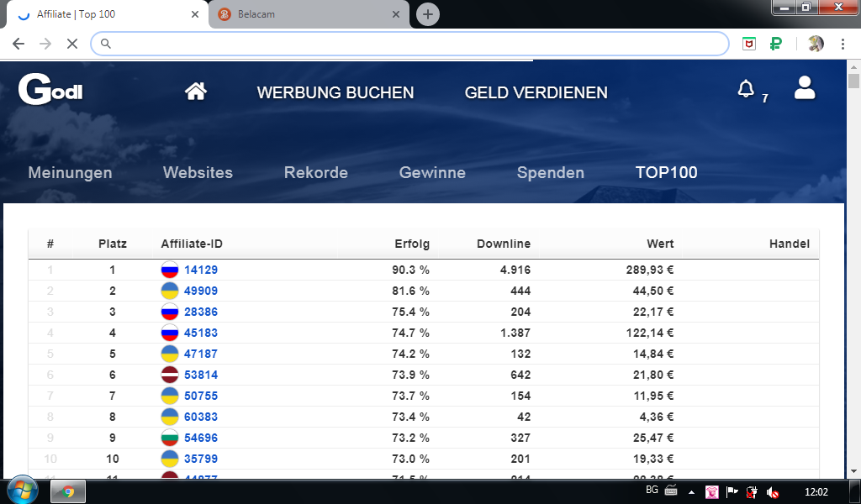Go to Websites section
This screenshot has height=504, width=861.
pyautogui.click(x=198, y=173)
